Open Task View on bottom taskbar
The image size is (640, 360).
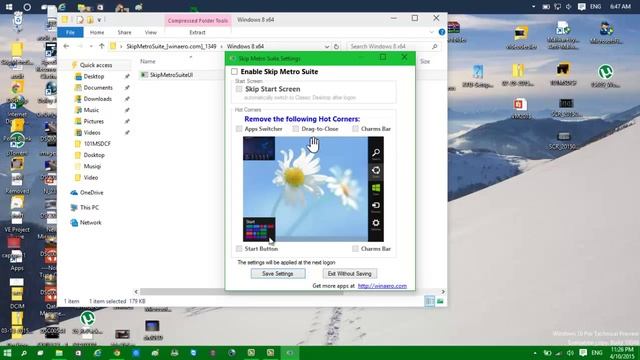(40, 353)
